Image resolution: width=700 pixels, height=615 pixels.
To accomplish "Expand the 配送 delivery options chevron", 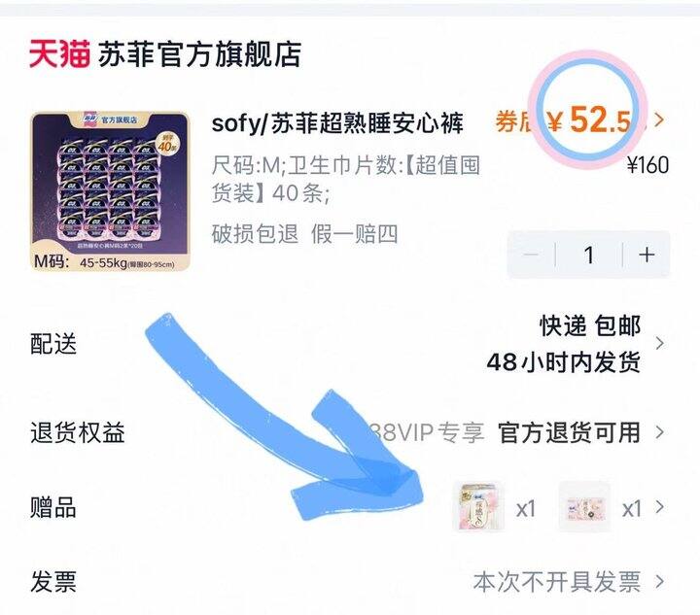I will pos(659,343).
